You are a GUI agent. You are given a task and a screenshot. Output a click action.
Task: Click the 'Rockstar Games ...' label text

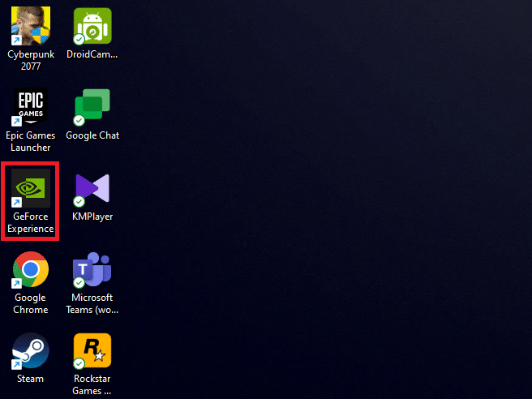click(92, 384)
